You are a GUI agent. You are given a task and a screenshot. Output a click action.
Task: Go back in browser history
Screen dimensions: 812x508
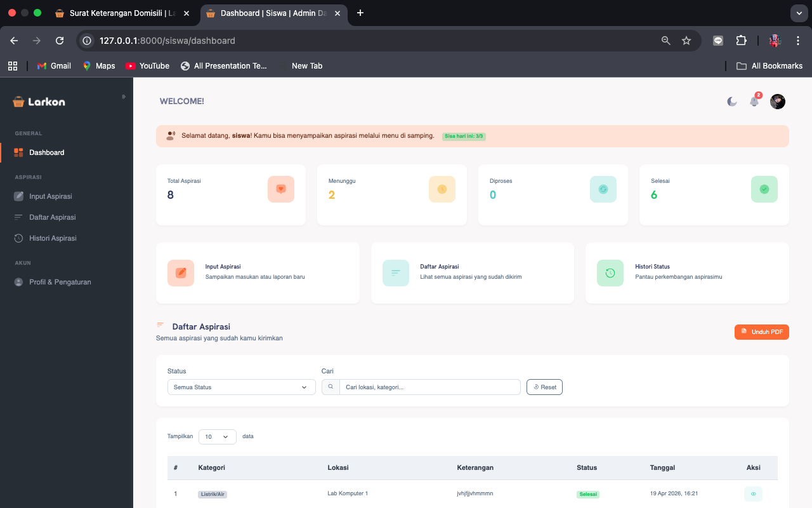(x=14, y=41)
